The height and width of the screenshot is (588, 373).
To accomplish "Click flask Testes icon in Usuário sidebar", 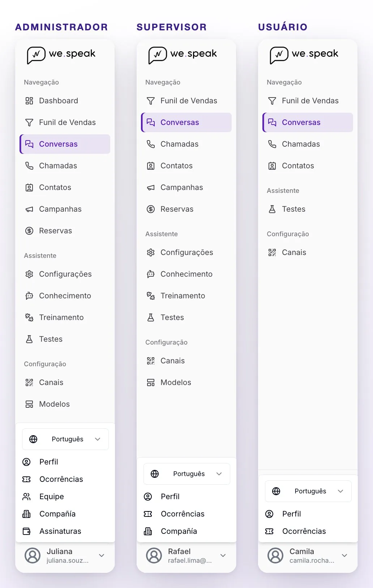I will 272,209.
